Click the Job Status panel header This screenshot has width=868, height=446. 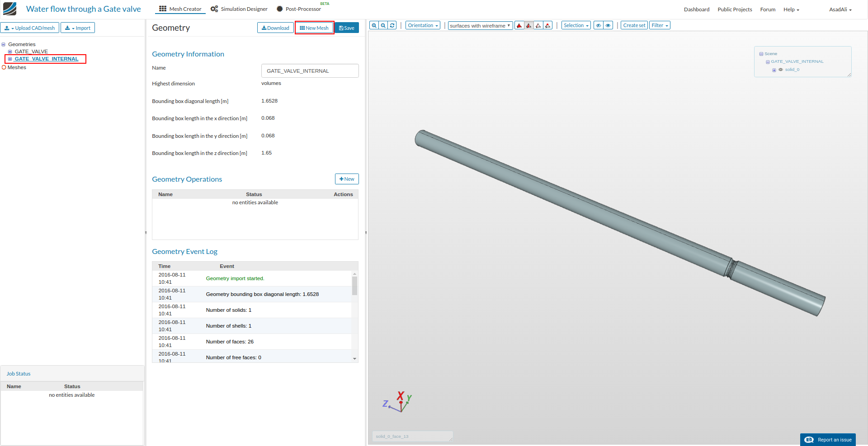click(x=72, y=374)
